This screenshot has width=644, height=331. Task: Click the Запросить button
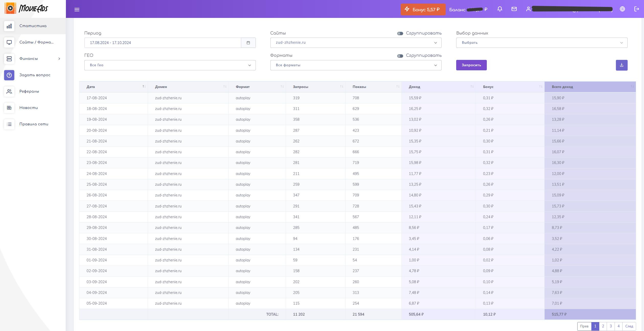(471, 65)
